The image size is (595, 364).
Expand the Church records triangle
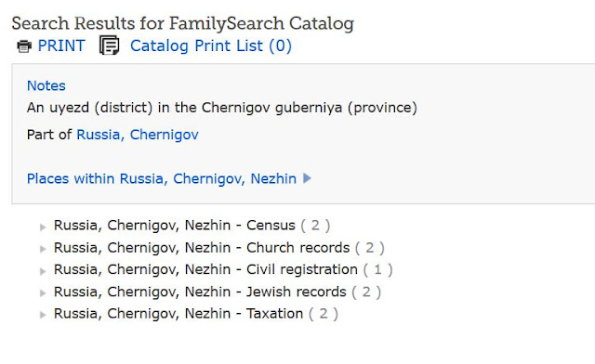pyautogui.click(x=43, y=249)
